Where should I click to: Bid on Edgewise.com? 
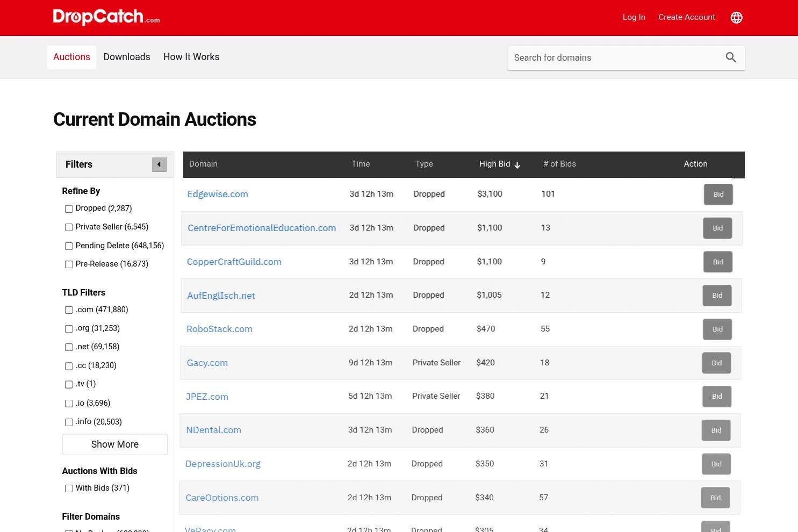tap(718, 195)
